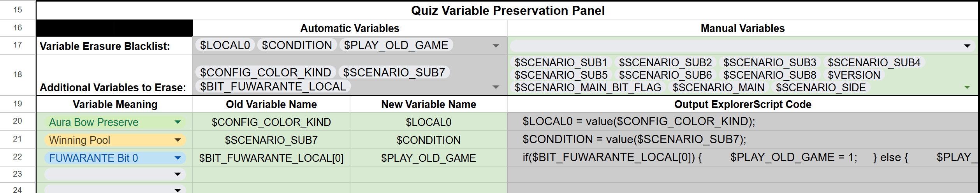The height and width of the screenshot is (193, 980).
Task: Open the Aura Bow Preserve dropdown
Action: click(x=178, y=122)
